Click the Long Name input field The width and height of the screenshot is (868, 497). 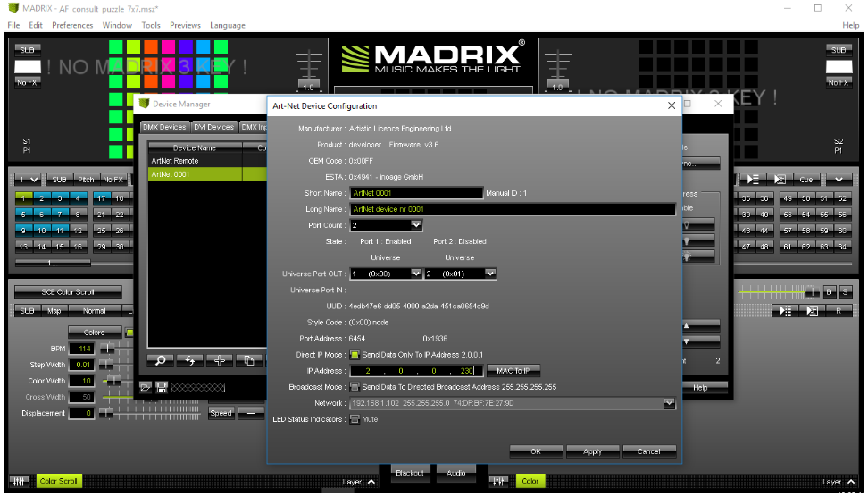click(x=513, y=209)
